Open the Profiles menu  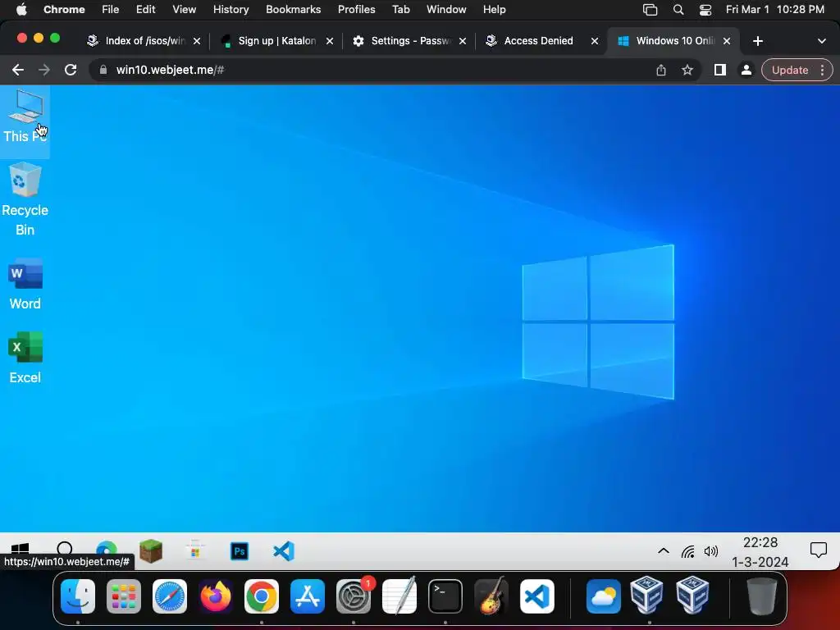point(356,9)
